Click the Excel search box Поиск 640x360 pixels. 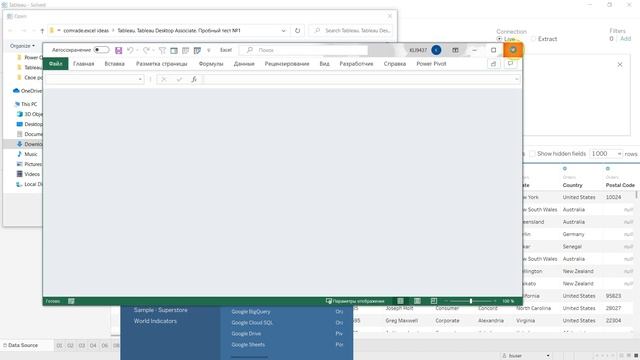pos(304,50)
